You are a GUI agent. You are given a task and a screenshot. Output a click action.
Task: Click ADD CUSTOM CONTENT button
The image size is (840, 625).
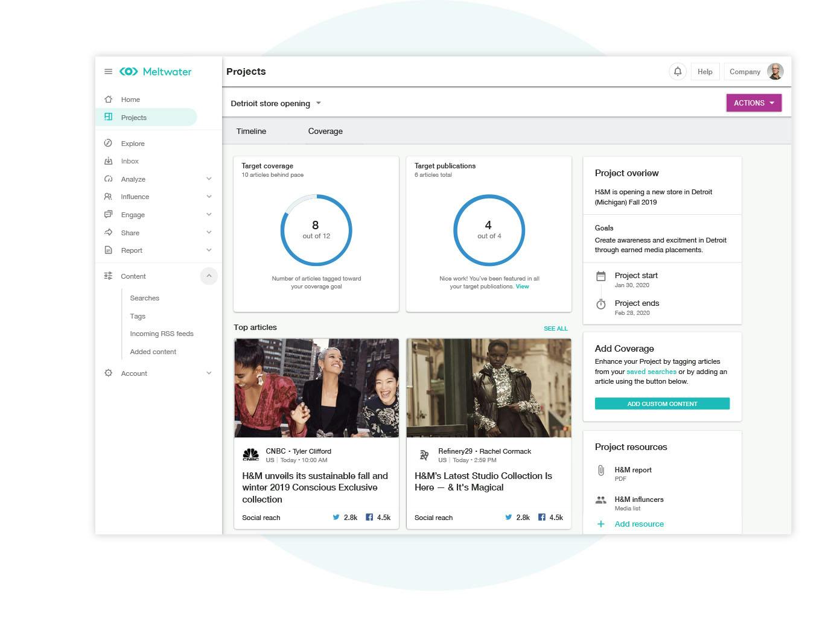662,404
